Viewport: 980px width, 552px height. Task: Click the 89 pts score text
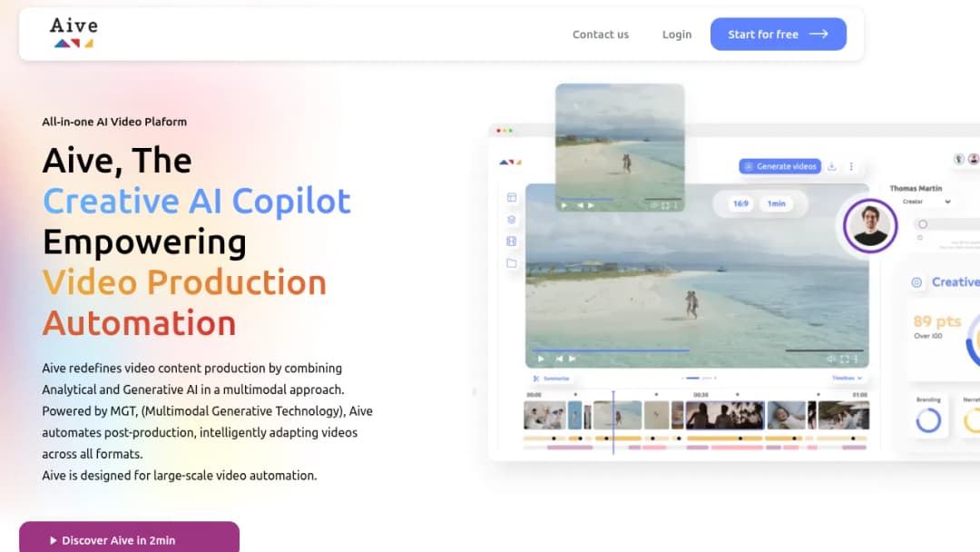pyautogui.click(x=936, y=321)
